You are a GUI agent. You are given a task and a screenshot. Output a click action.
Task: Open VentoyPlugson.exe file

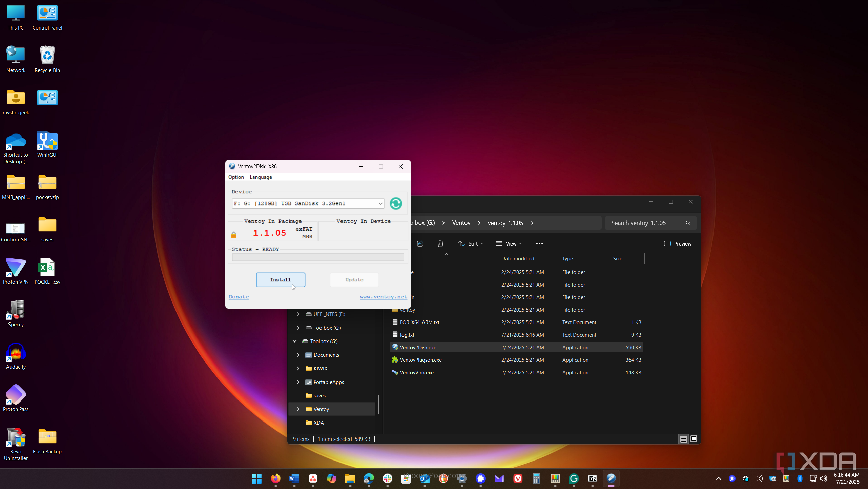[420, 360]
